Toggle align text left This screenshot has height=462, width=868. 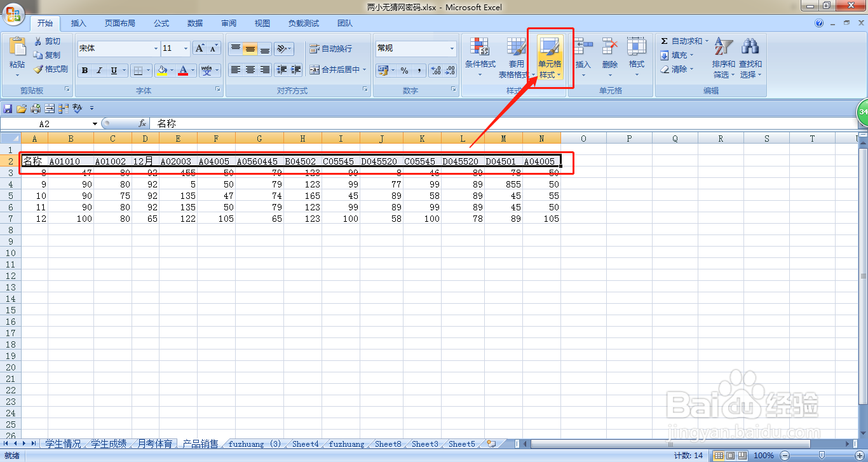(236, 70)
